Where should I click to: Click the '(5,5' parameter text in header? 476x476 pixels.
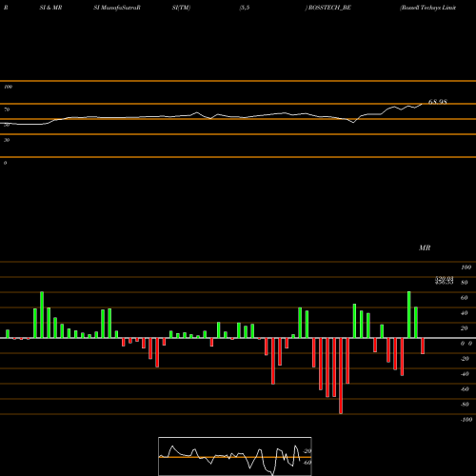click(245, 8)
